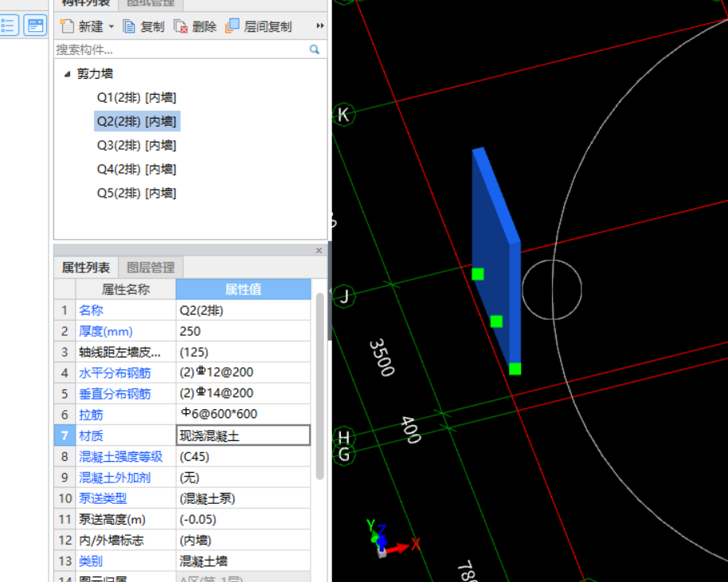
Task: Select Q1(2排) [内墙] in component list
Action: pos(136,97)
